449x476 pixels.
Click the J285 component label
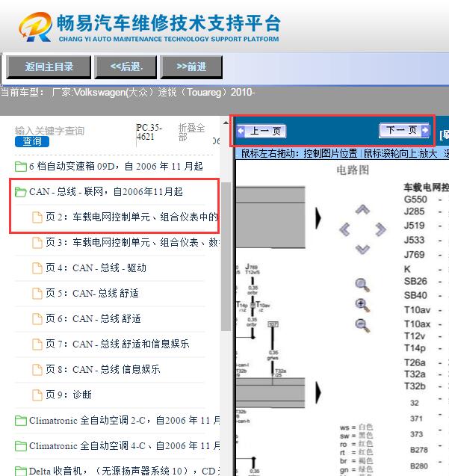[415, 211]
